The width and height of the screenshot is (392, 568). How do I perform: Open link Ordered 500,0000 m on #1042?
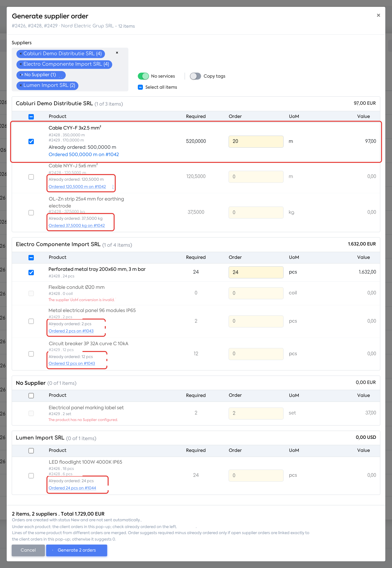[84, 154]
